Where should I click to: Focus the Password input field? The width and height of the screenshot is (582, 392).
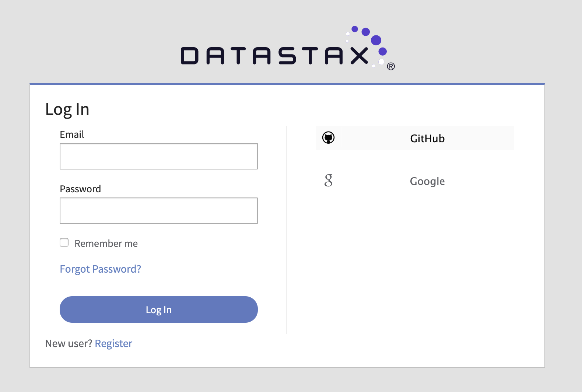point(159,211)
